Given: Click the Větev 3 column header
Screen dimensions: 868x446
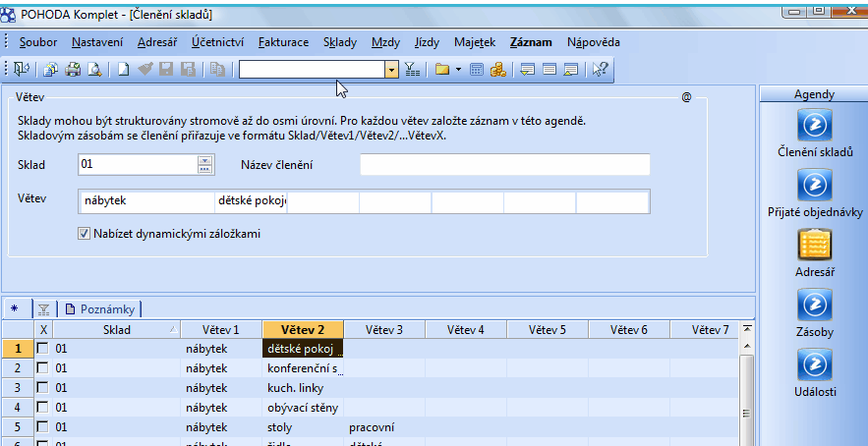Looking at the screenshot, I should tap(384, 330).
